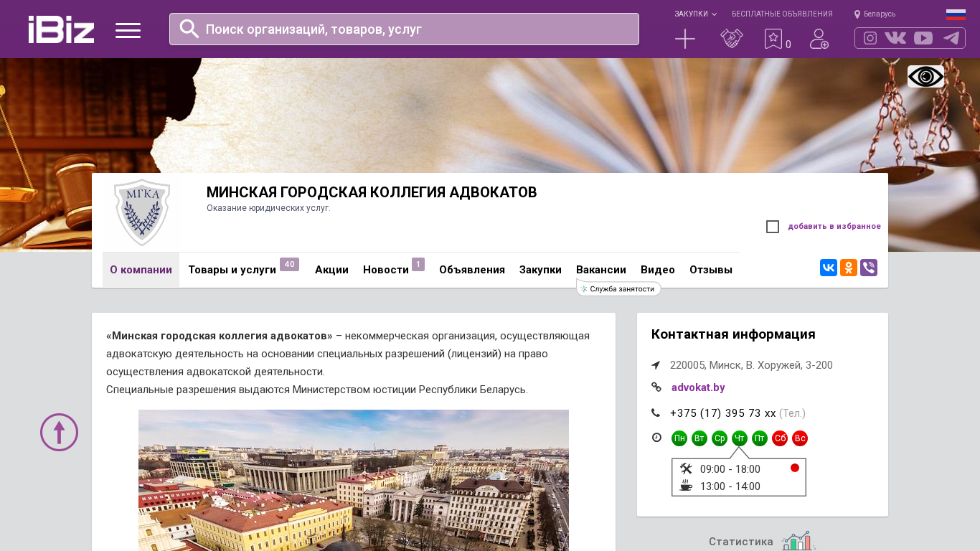The image size is (980, 551).
Task: Click the company title Минская городская коллегия адвокатов
Action: pyautogui.click(x=372, y=192)
